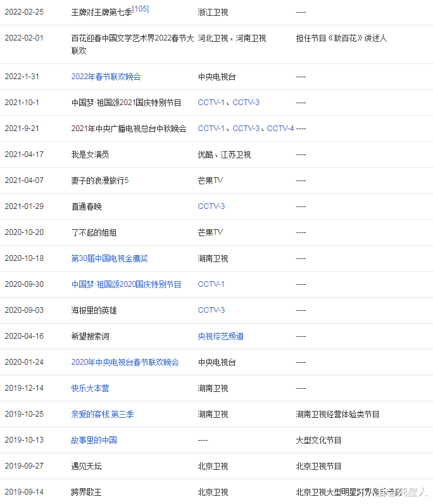Click CCTV-3 link in 2021-9-21 row
The width and height of the screenshot is (433, 504).
click(x=246, y=129)
